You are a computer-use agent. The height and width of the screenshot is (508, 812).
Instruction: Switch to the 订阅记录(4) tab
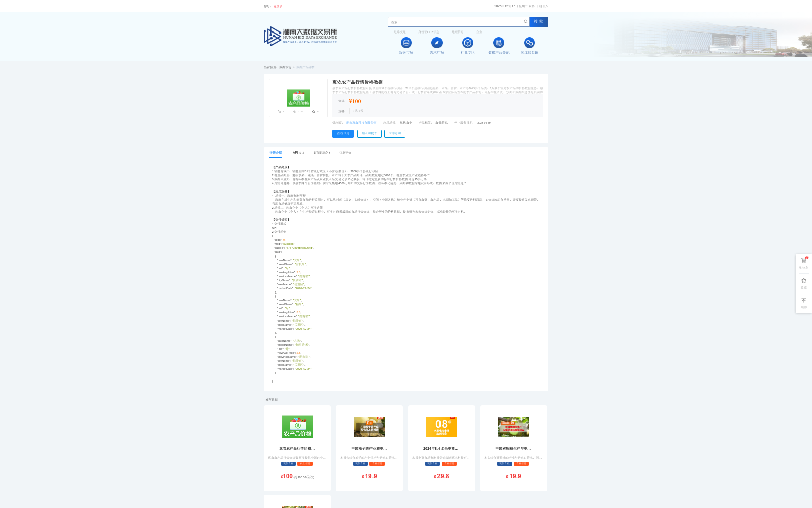click(x=322, y=153)
